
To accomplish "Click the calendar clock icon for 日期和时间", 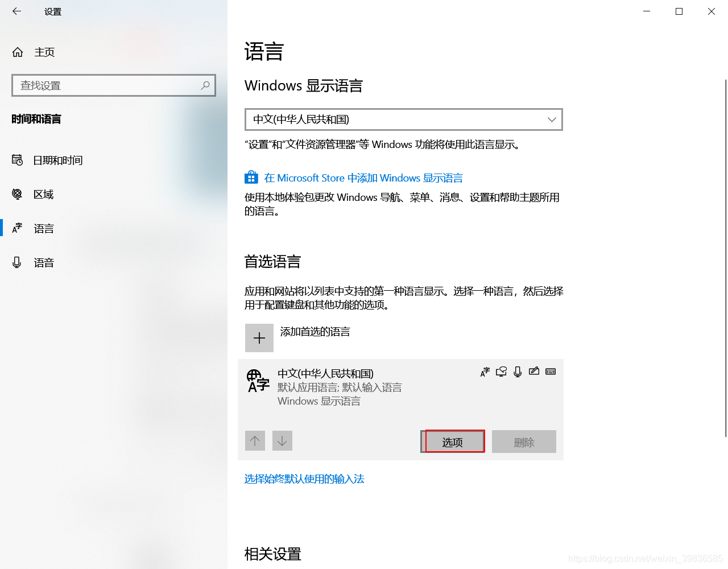I will [18, 160].
